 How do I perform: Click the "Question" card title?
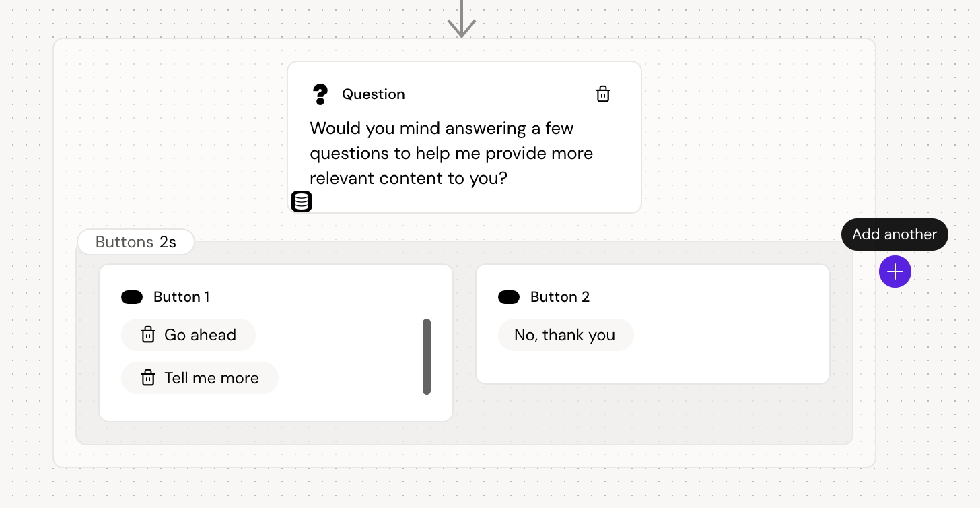374,94
